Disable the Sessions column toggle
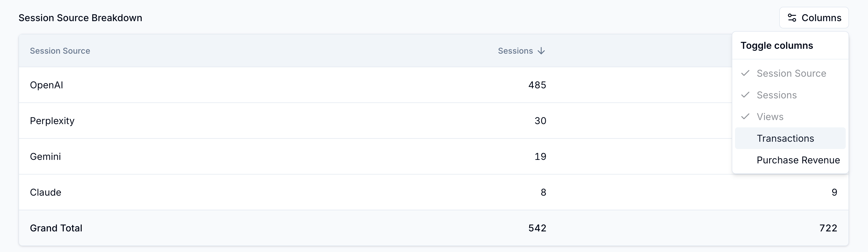This screenshot has height=252, width=868. [x=777, y=95]
